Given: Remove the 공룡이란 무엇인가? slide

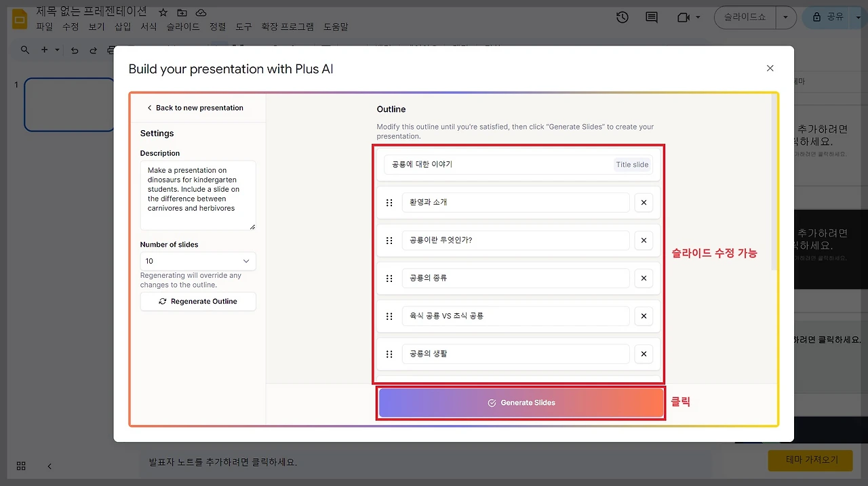Looking at the screenshot, I should click(644, 240).
